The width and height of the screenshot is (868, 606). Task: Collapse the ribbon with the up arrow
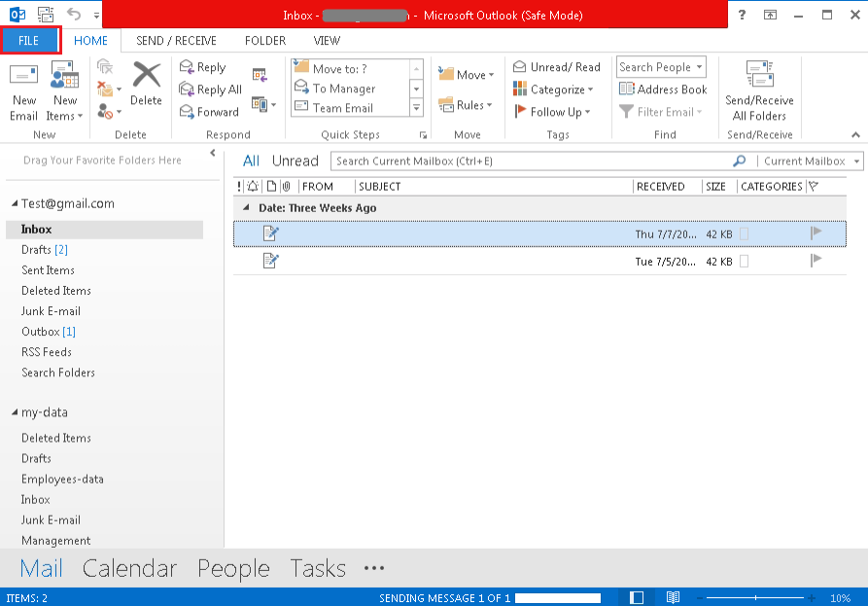click(x=855, y=134)
